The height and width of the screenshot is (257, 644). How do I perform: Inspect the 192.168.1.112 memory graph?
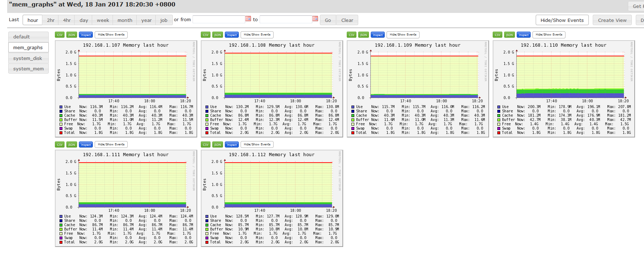[x=232, y=145]
